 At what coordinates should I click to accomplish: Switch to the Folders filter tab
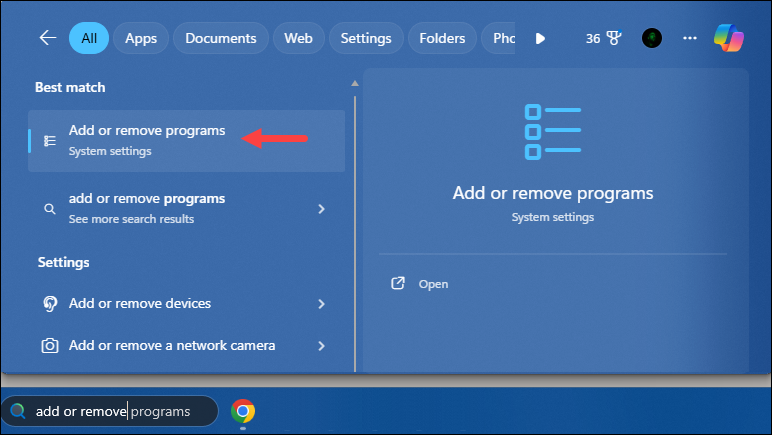click(x=442, y=38)
